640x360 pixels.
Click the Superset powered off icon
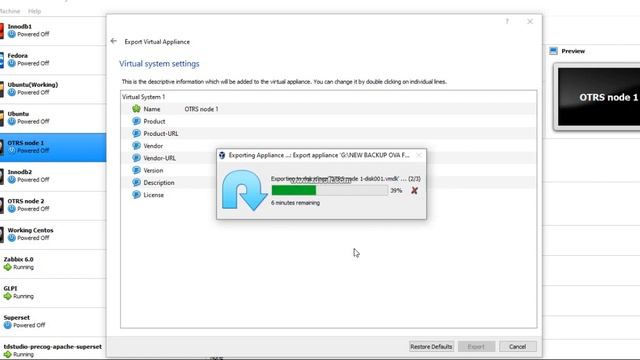(7, 325)
